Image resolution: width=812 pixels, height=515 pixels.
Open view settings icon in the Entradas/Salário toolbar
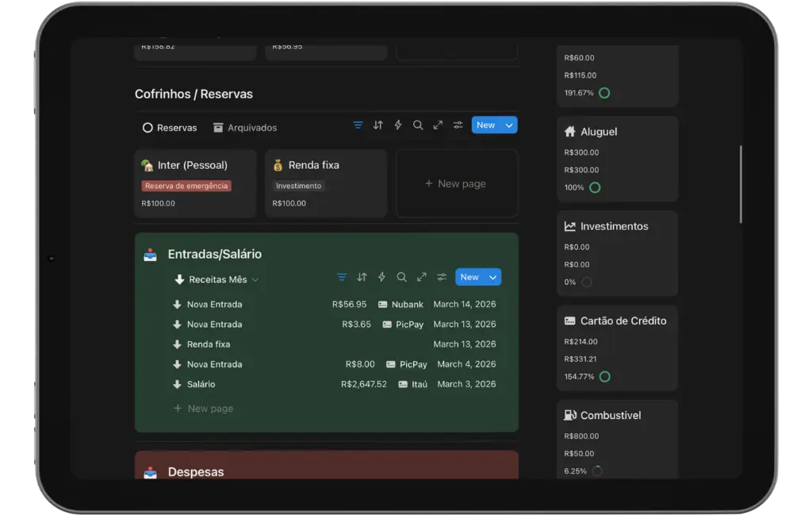point(442,277)
